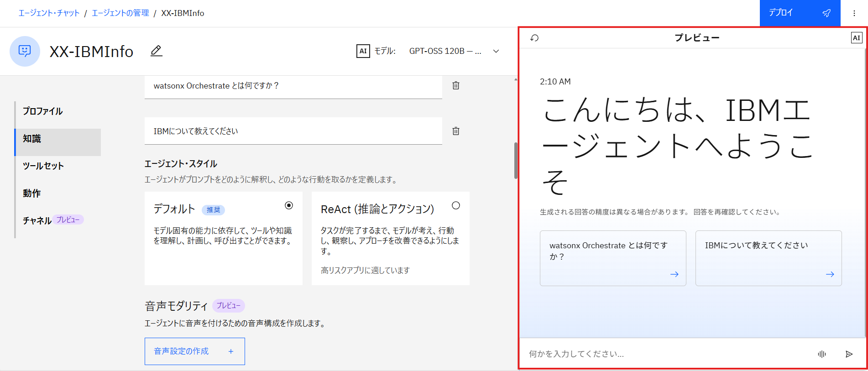Switch to the ツールセット section
Screen dimensions: 868x371
coord(43,166)
